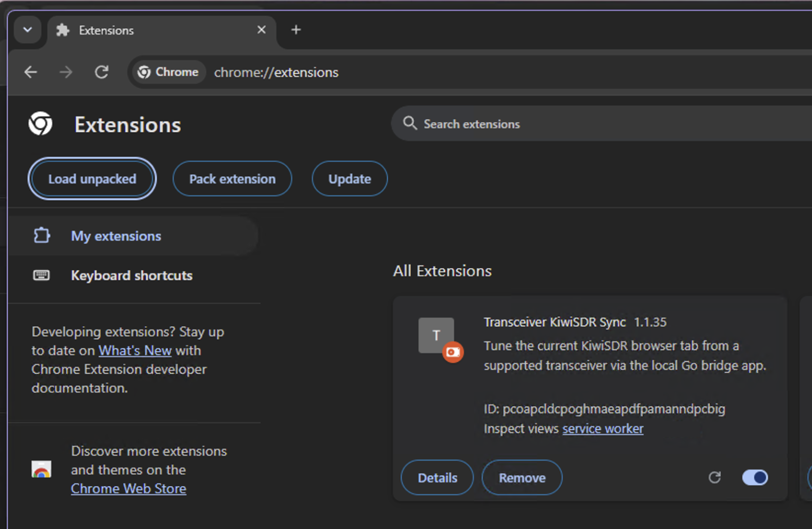Image resolution: width=812 pixels, height=529 pixels.
Task: Click the Chrome logo beside Extensions title
Action: [41, 124]
